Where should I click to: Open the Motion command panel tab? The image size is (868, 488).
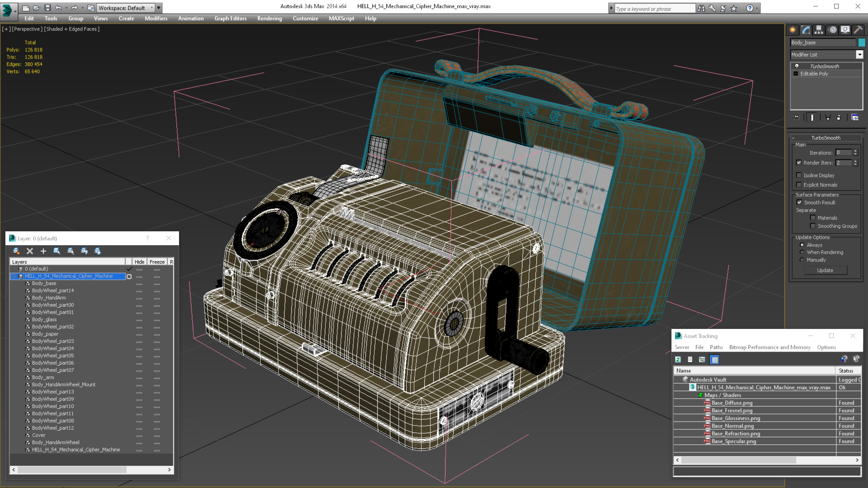pyautogui.click(x=832, y=30)
